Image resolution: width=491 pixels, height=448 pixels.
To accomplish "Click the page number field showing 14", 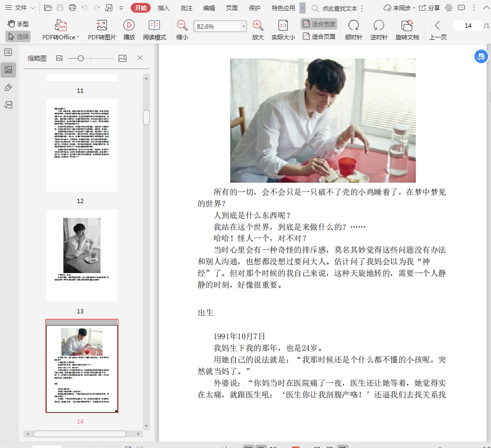I will 468,26.
